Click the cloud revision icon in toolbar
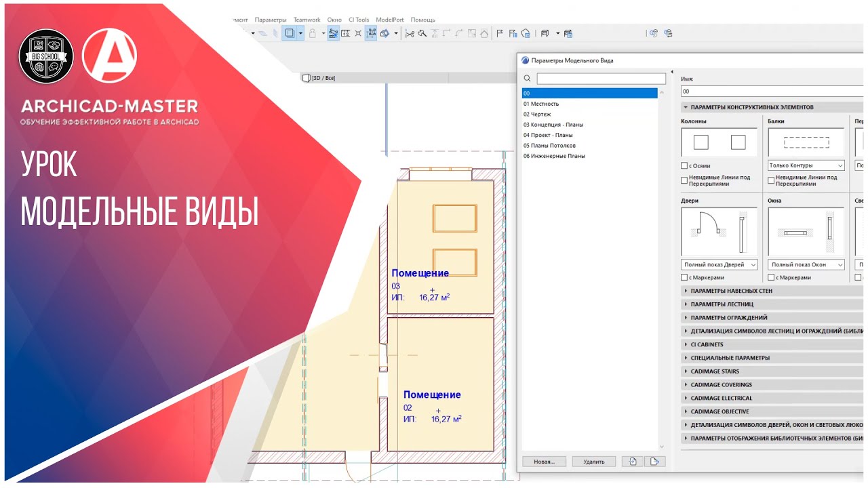The image size is (868, 488). 526,33
